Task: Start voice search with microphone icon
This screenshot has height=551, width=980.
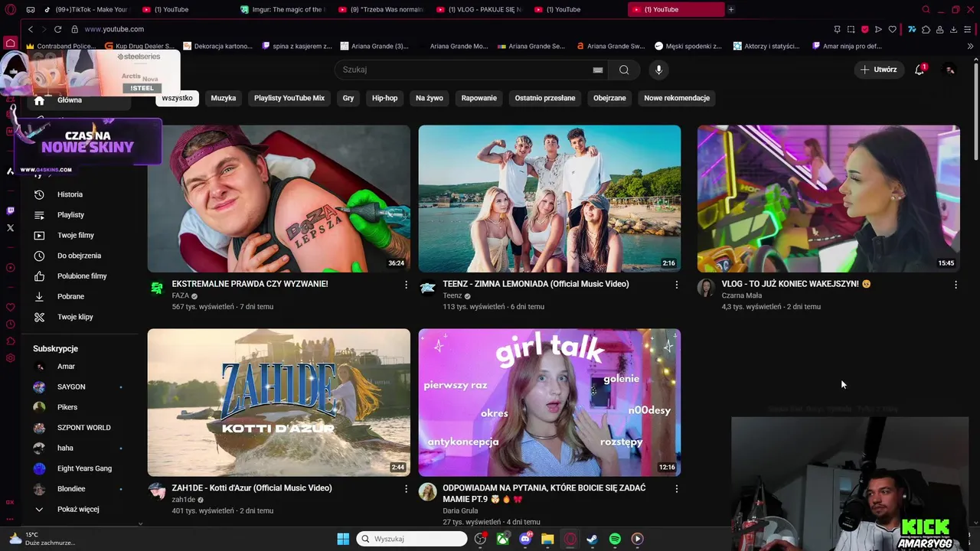Action: click(x=658, y=70)
